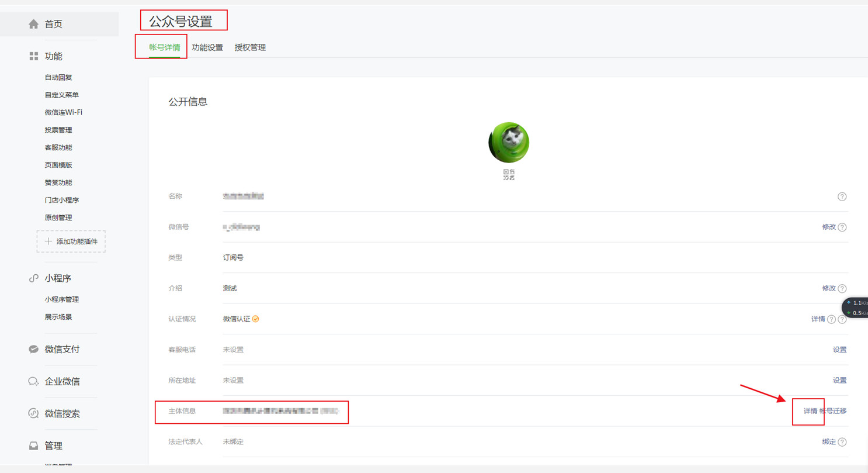The image size is (868, 473).
Task: Switch to the 帐号详情 tab
Action: coord(165,47)
